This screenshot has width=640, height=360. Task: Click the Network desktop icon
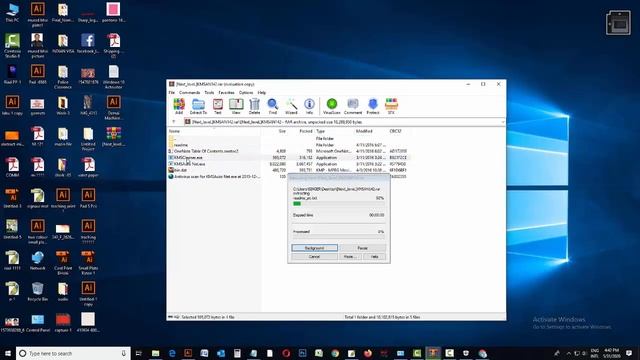click(38, 260)
